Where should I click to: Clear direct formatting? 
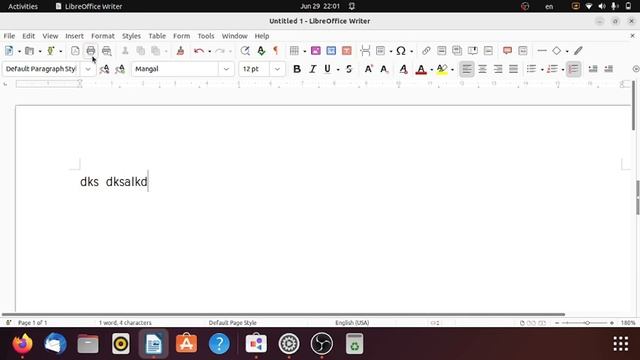click(403, 69)
